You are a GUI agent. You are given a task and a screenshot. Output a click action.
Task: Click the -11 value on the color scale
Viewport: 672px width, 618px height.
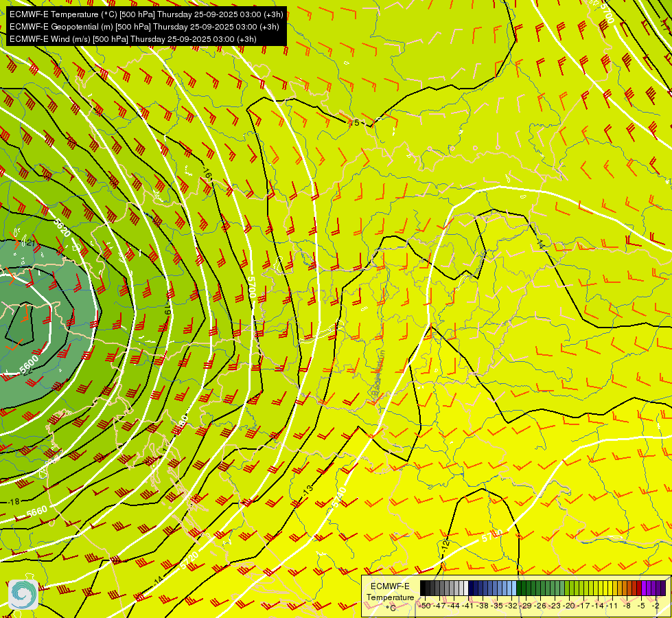[612, 606]
